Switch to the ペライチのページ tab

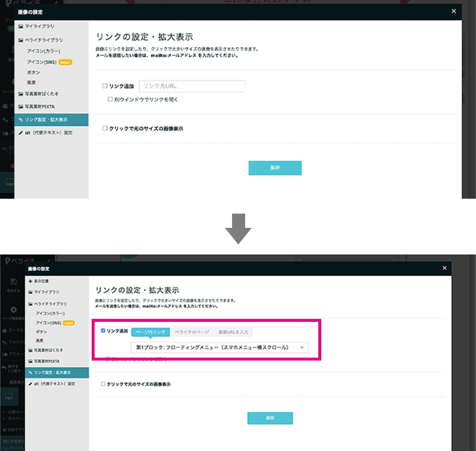pos(192,331)
